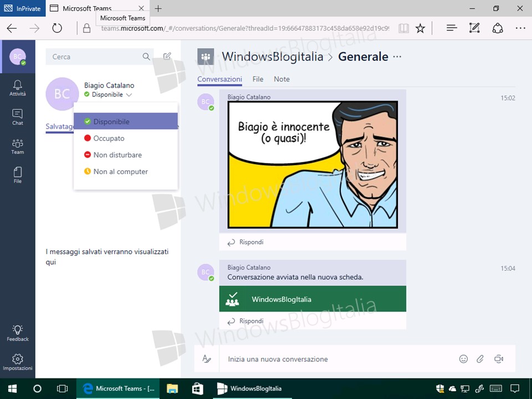Viewport: 532px width, 399px height.
Task: Click the BC profile avatar in sidebar
Action: point(18,57)
